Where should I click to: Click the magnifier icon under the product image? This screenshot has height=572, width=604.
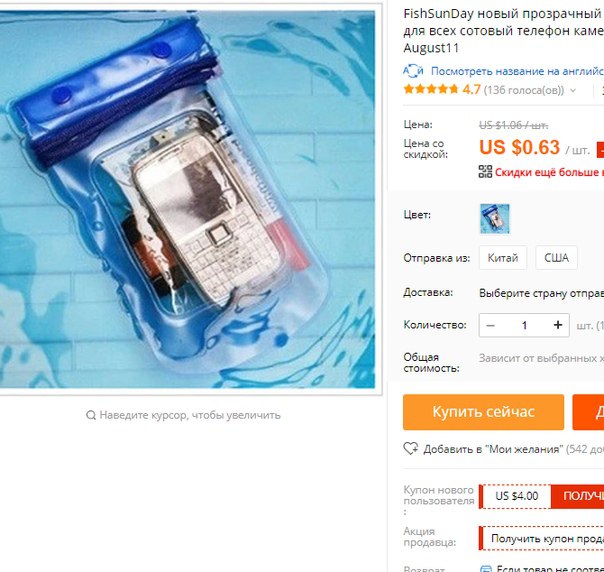pos(91,415)
